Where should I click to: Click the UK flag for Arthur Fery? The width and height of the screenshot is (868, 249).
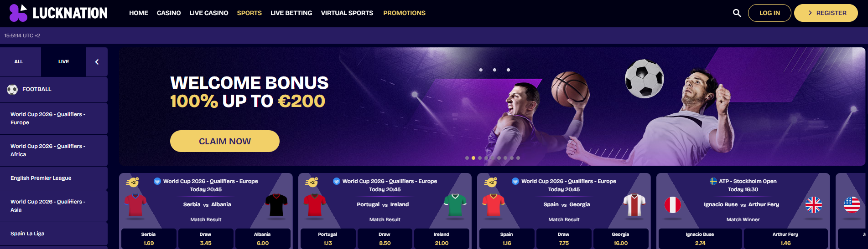click(813, 205)
